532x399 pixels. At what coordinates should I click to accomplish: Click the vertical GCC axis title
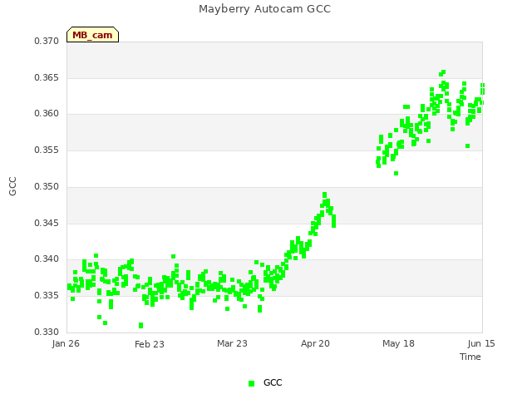click(x=12, y=186)
